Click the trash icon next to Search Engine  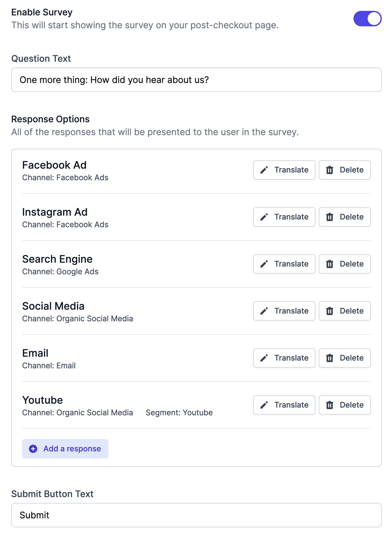click(330, 264)
